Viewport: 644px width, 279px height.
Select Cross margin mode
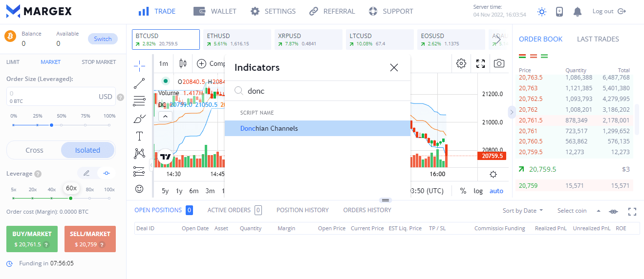(x=34, y=150)
